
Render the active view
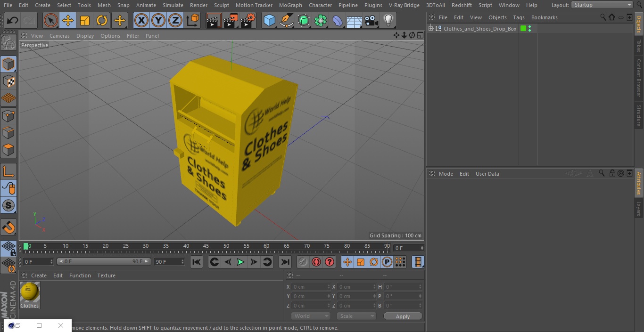[x=214, y=20]
